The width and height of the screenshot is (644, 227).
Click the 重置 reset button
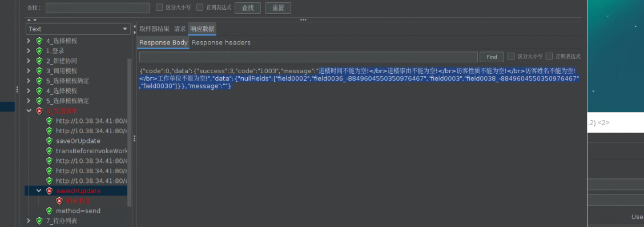point(278,8)
